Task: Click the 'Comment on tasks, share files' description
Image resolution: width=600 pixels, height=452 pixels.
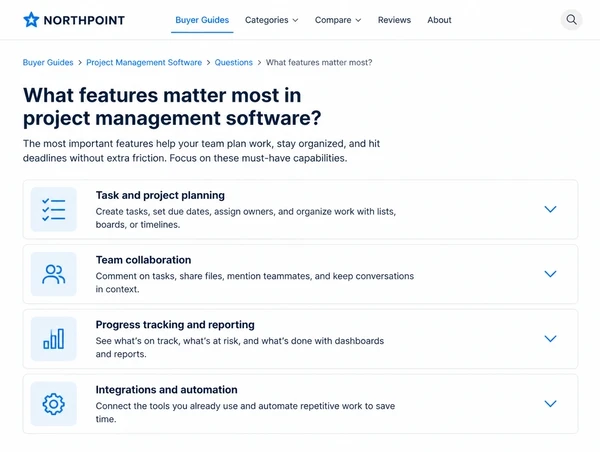Action: 255,282
